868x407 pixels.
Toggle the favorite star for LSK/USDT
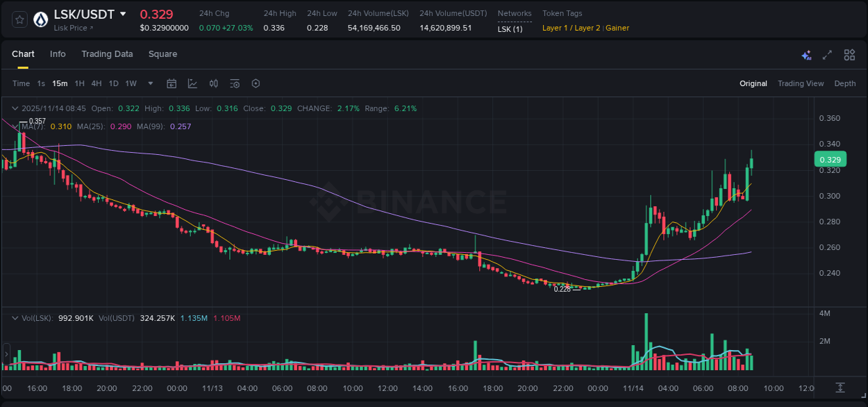tap(19, 19)
